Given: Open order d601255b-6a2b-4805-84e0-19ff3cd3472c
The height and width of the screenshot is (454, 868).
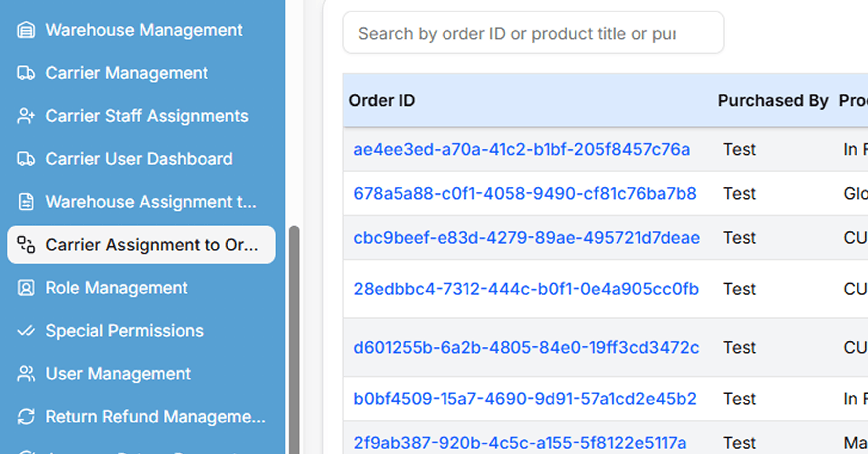Looking at the screenshot, I should 526,348.
